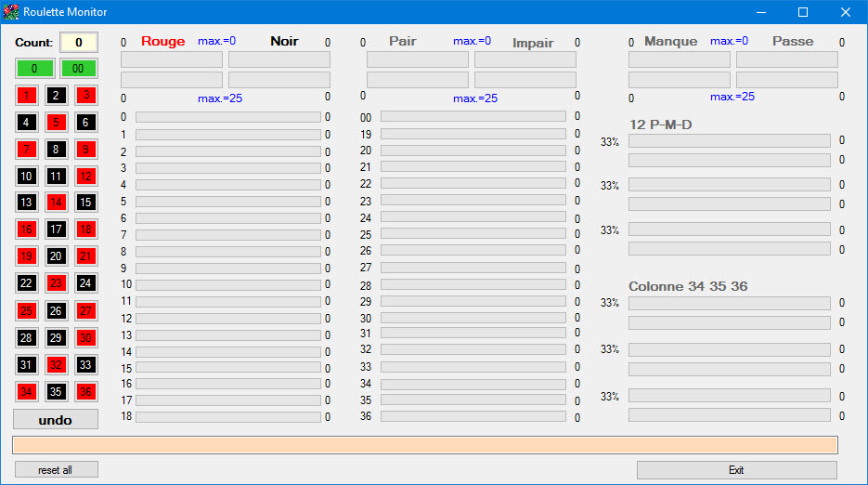Click the Roulette Monitor title bar icon

[x=10, y=12]
